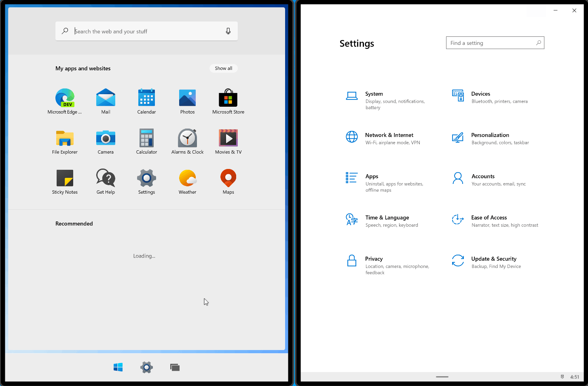588x386 pixels.
Task: Start the Maps app
Action: pyautogui.click(x=228, y=178)
